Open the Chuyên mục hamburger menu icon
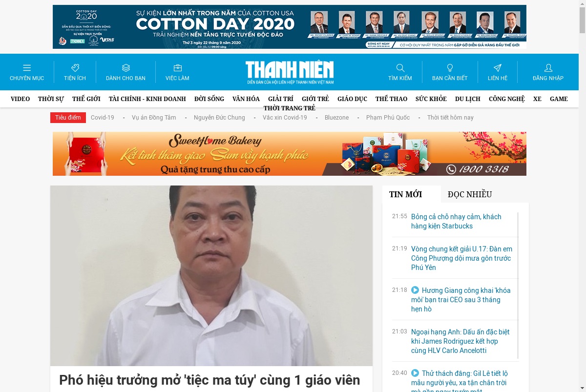Image resolution: width=586 pixels, height=392 pixels. 27,68
